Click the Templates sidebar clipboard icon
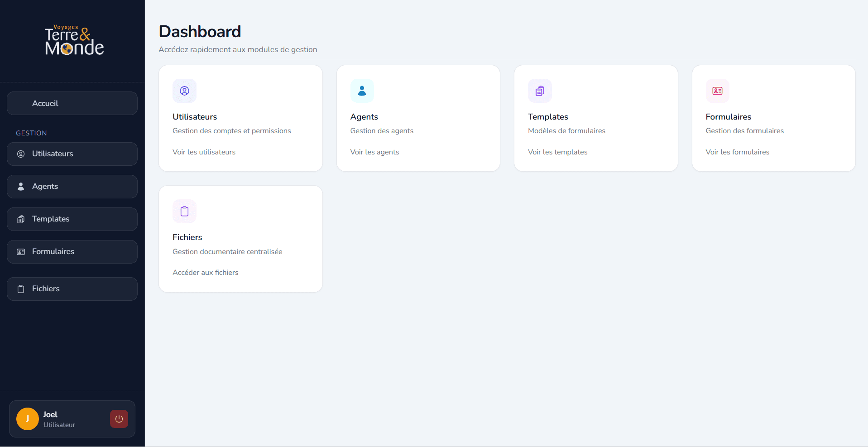The width and height of the screenshot is (868, 447). point(21,219)
